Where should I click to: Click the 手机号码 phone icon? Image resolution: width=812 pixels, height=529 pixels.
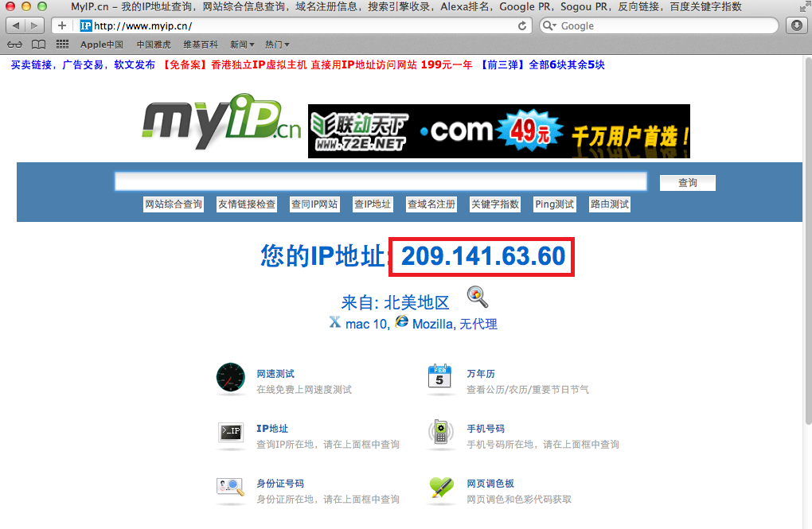[x=440, y=433]
